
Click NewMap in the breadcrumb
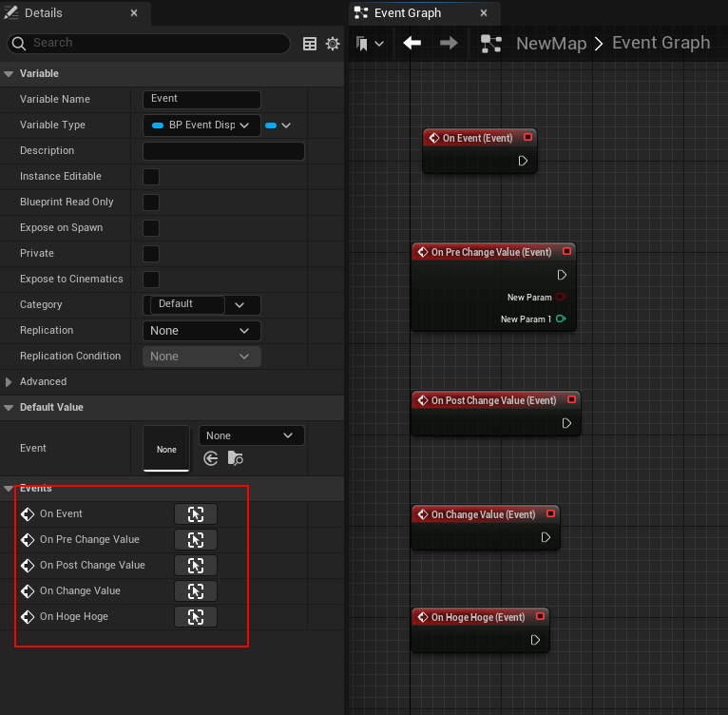(550, 44)
